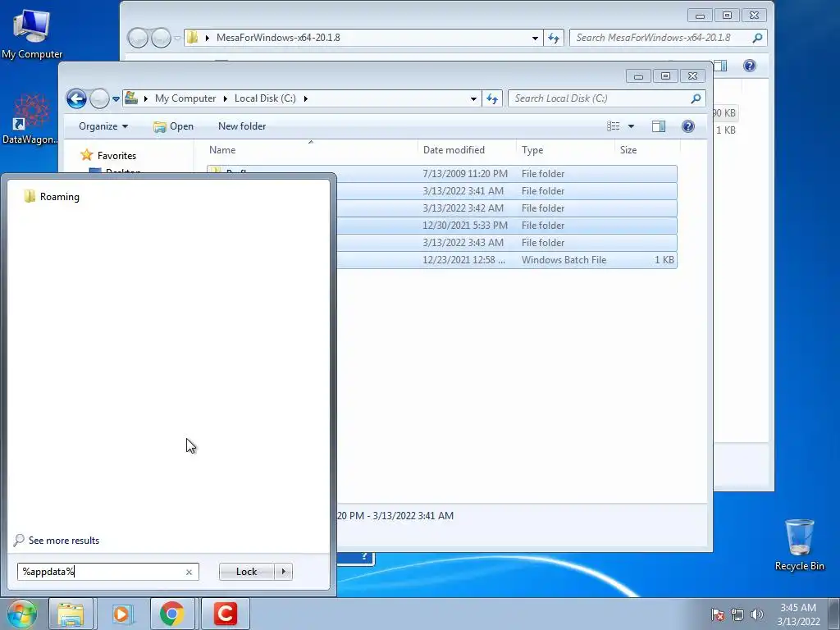Screen dimensions: 840x630
Task: Click the Windows Start orb
Action: click(21, 614)
